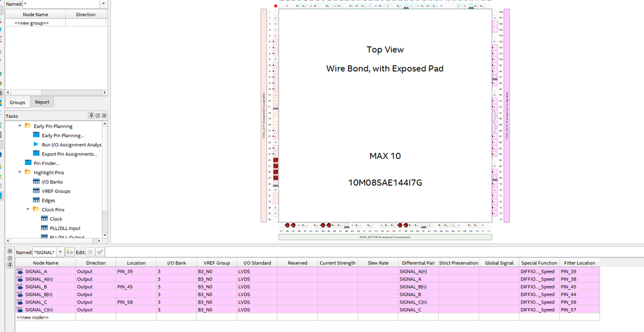Click the PIN_39 location cell
644x332 pixels.
(137, 271)
